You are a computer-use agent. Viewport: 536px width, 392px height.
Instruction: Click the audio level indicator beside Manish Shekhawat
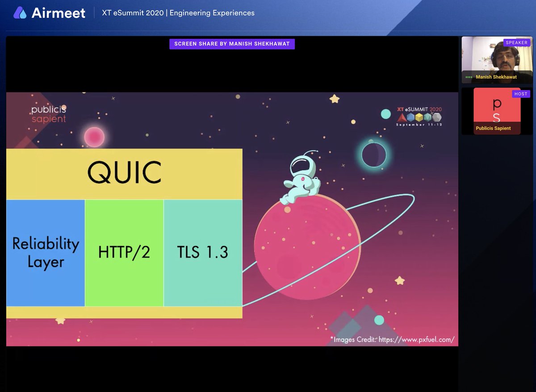469,77
